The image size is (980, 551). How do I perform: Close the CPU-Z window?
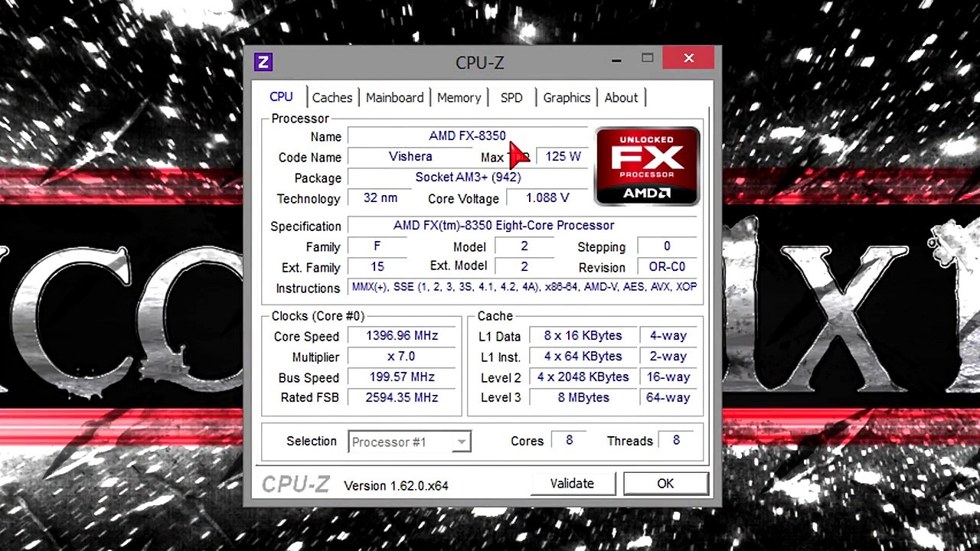point(688,58)
